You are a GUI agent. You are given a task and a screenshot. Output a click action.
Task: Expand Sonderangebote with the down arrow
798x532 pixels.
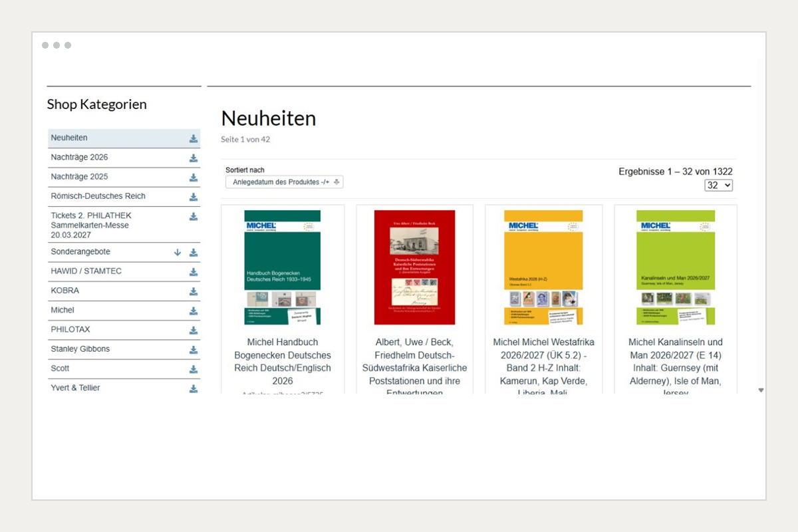coord(178,252)
